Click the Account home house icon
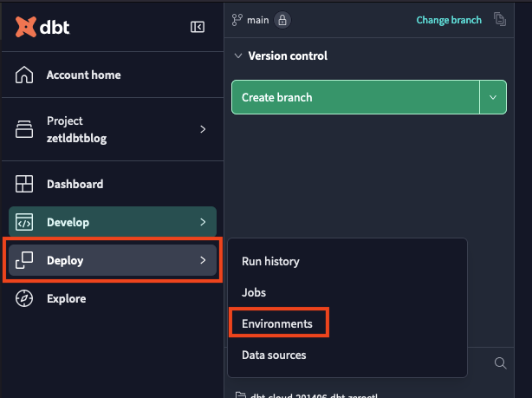 [x=24, y=75]
